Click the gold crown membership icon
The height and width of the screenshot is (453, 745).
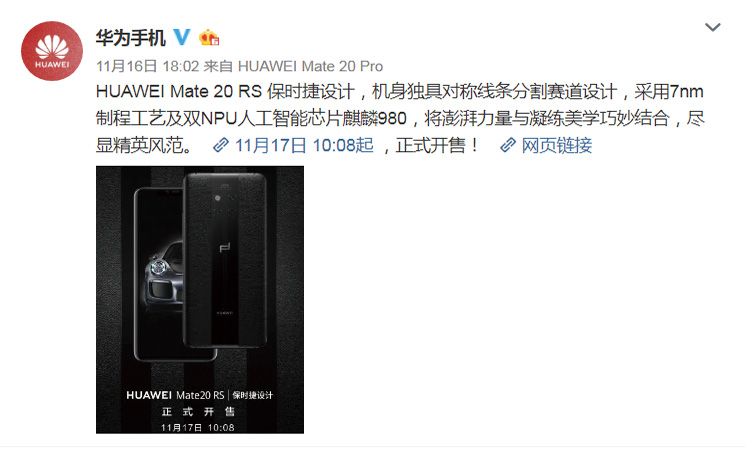coord(209,37)
